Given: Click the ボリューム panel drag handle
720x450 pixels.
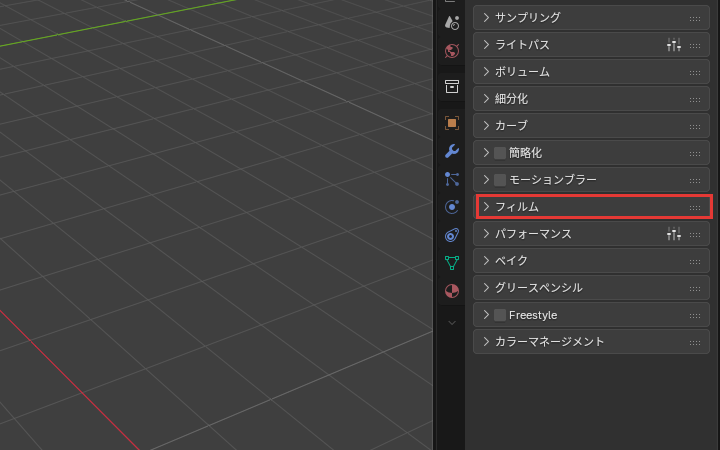Looking at the screenshot, I should [x=695, y=73].
